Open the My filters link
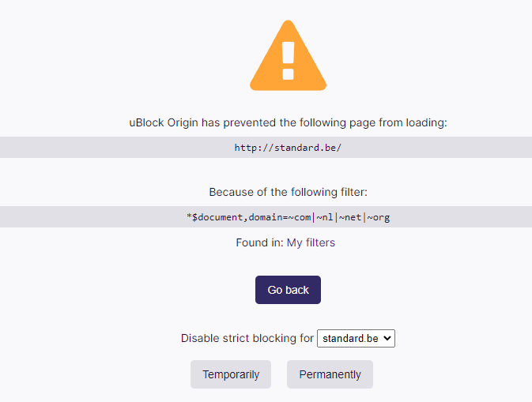 click(x=311, y=242)
